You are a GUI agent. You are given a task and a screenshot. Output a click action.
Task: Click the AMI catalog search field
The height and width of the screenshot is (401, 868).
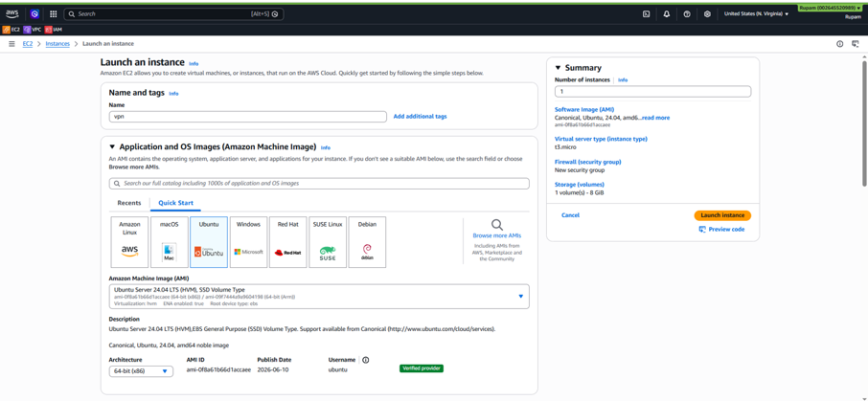pos(319,183)
